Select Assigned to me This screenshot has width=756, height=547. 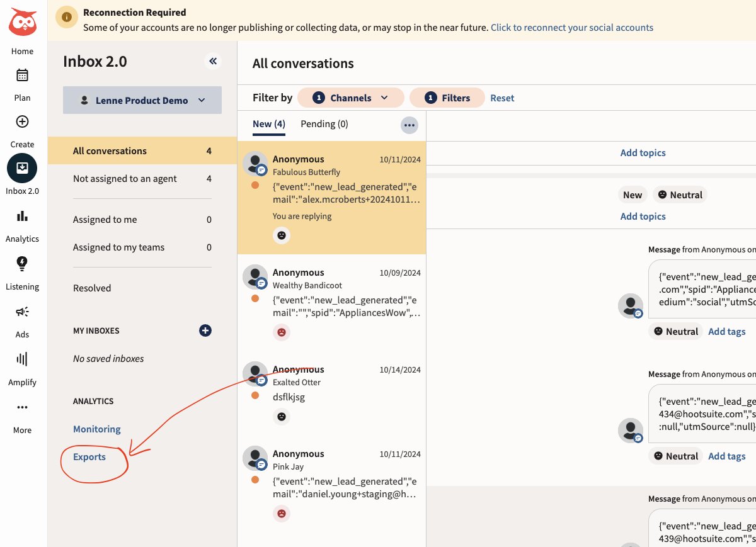pyautogui.click(x=142, y=220)
